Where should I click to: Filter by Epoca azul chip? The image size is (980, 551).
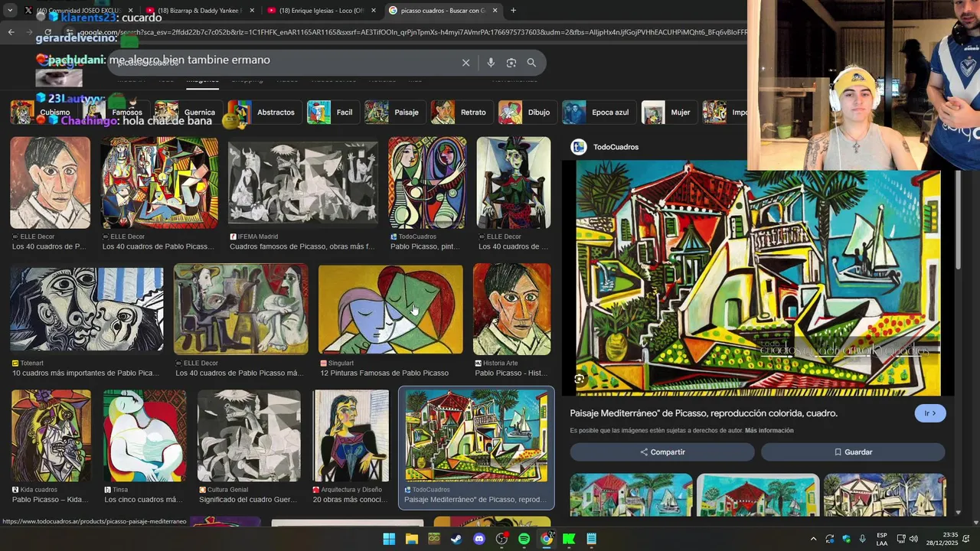point(597,112)
